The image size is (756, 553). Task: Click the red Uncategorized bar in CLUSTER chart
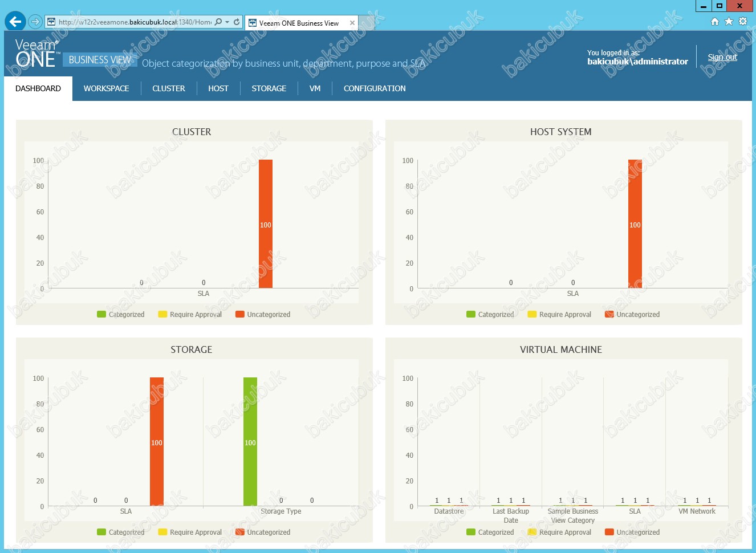[266, 223]
